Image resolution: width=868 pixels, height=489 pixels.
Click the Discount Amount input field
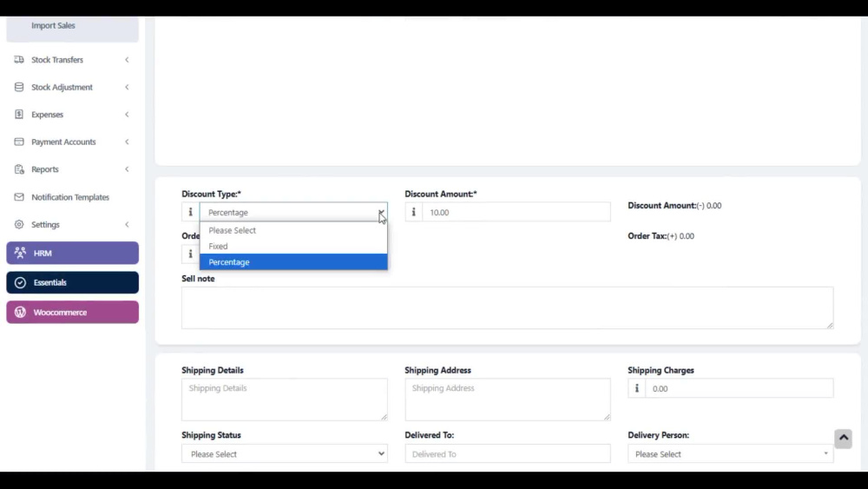point(516,212)
